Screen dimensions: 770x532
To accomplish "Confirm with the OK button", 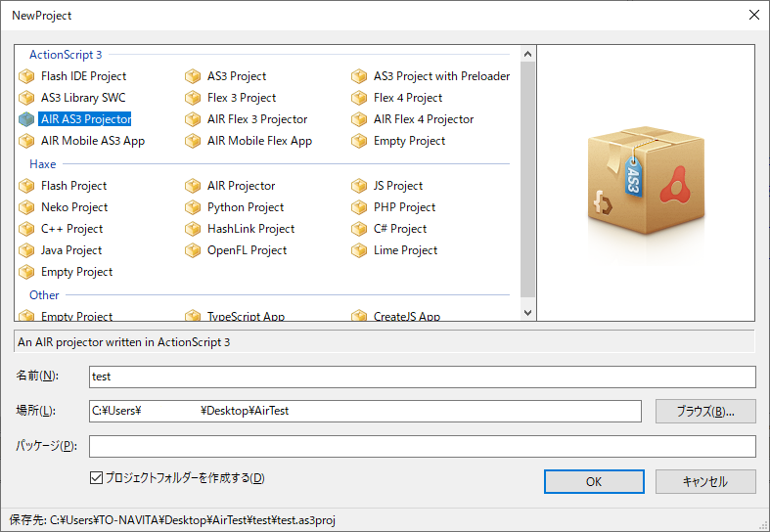I will click(594, 481).
